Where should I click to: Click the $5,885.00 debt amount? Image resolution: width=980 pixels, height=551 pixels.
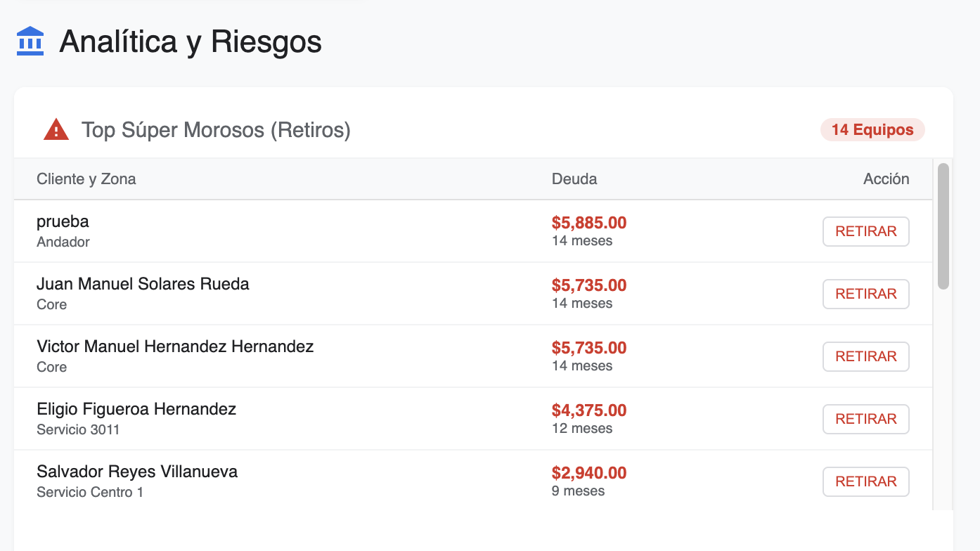pos(589,223)
